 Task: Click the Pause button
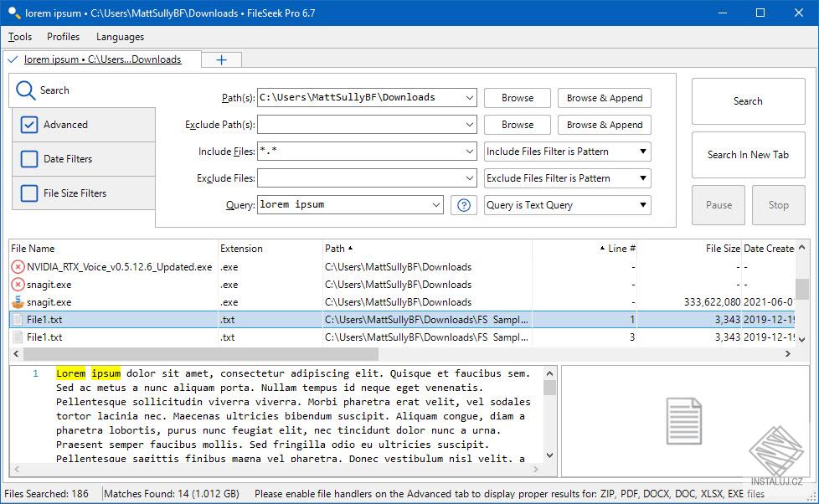click(719, 205)
